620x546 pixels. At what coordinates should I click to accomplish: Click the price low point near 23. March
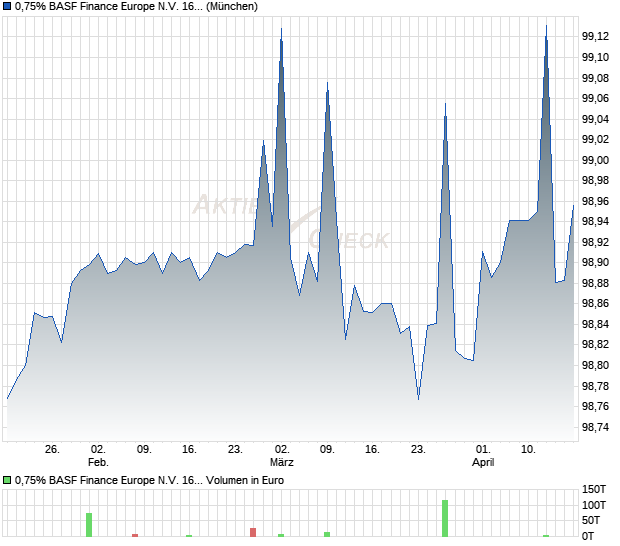click(418, 399)
